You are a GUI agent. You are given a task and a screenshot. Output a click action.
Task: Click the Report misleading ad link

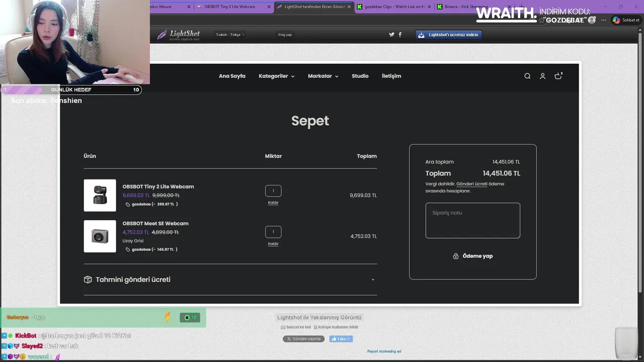(384, 351)
